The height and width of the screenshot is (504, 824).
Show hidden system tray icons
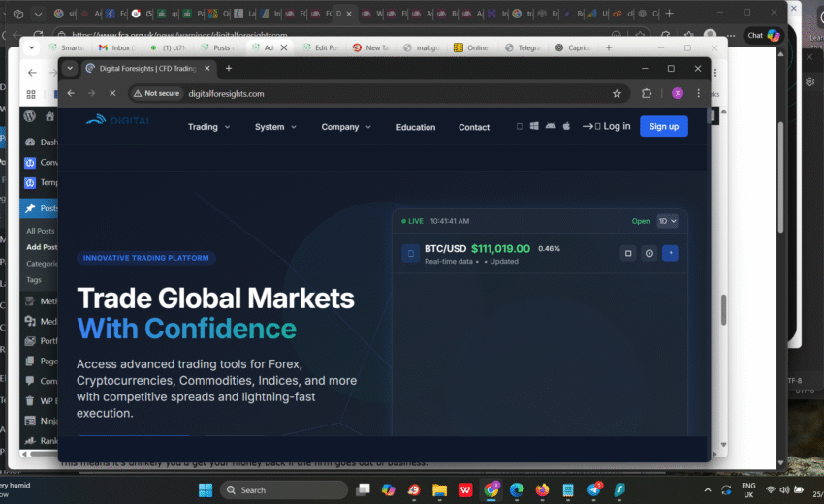[708, 490]
